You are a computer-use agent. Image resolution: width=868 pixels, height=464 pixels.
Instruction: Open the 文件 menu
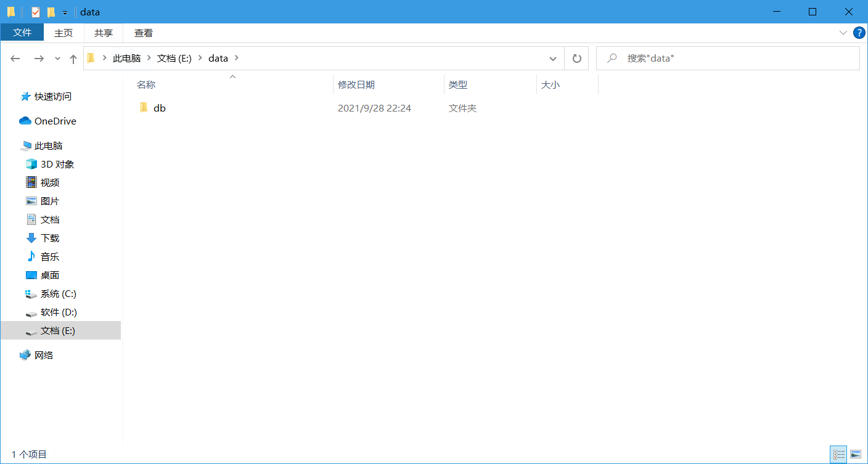pyautogui.click(x=22, y=33)
